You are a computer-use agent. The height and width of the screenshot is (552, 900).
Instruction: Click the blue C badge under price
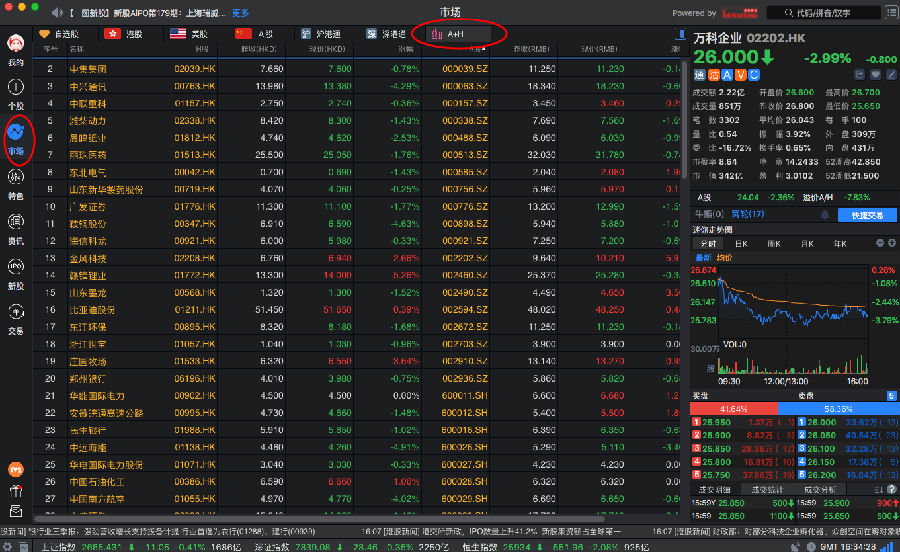click(x=754, y=75)
